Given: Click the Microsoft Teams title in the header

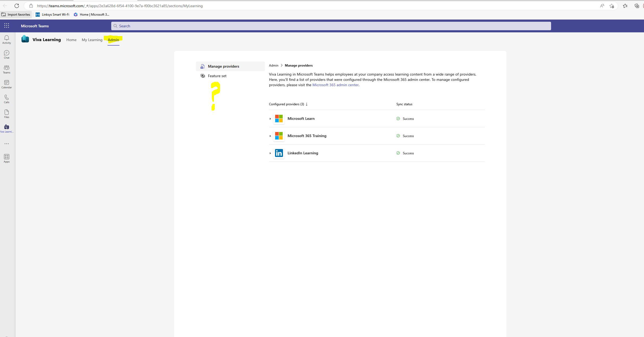Looking at the screenshot, I should tap(35, 26).
